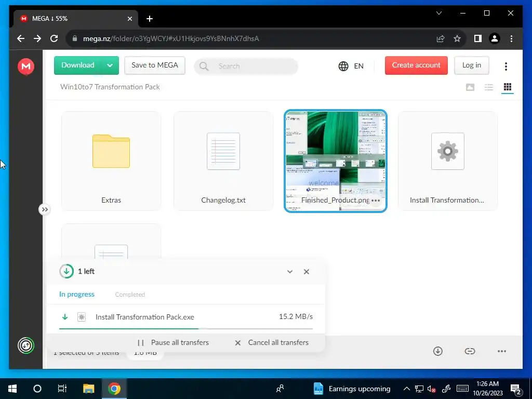
Task: Open the Earnings upcoming taskbar widget
Action: (352, 389)
